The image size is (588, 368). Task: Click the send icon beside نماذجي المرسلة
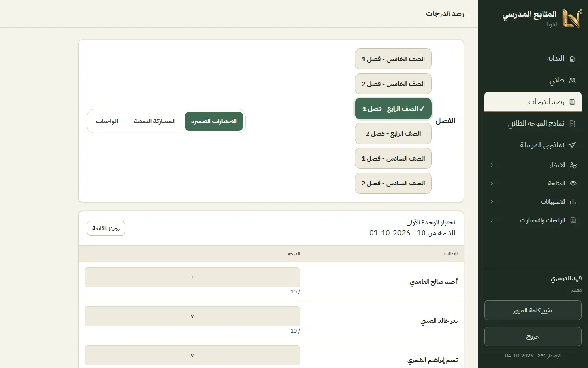pyautogui.click(x=572, y=145)
